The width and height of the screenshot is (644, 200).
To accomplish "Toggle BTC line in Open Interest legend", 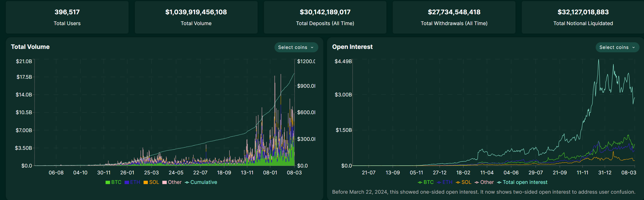I will [426, 182].
